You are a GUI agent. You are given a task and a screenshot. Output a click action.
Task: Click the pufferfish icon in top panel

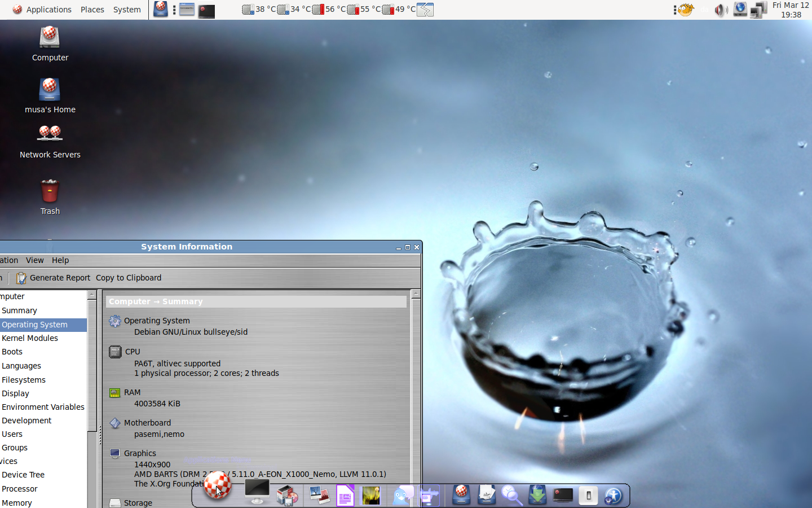click(x=685, y=10)
